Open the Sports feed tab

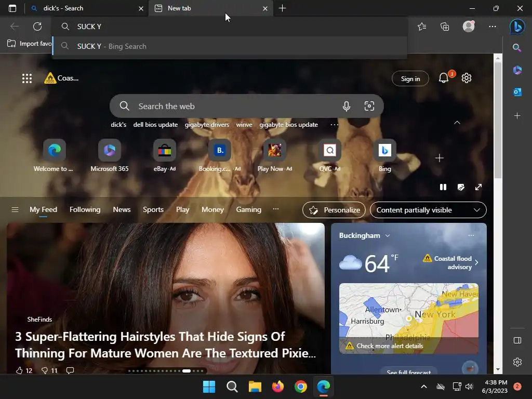click(153, 210)
